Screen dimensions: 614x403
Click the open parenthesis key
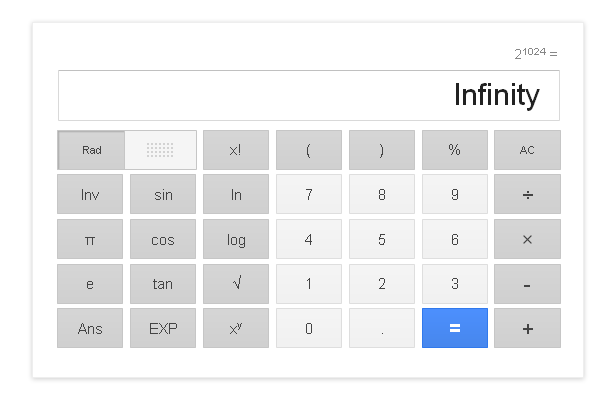click(309, 150)
